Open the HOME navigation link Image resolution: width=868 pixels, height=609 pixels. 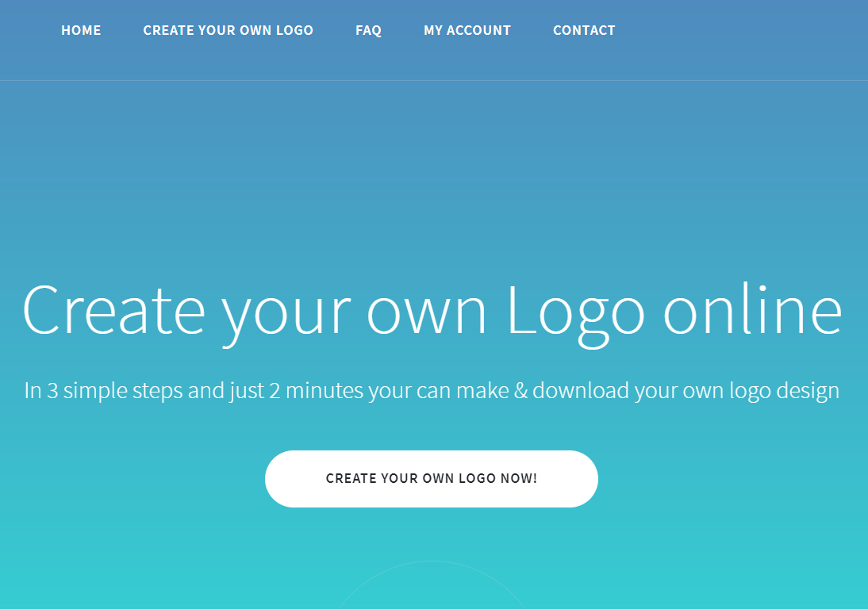81,30
